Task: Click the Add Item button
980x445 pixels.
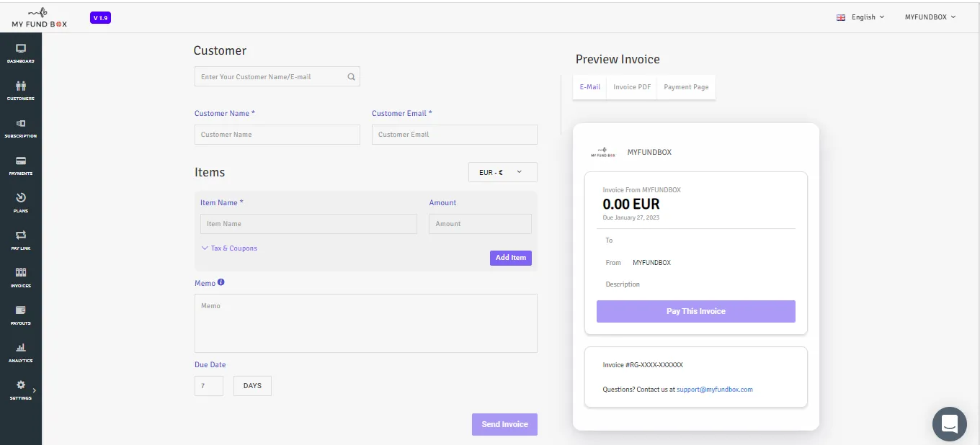Action: pyautogui.click(x=511, y=258)
